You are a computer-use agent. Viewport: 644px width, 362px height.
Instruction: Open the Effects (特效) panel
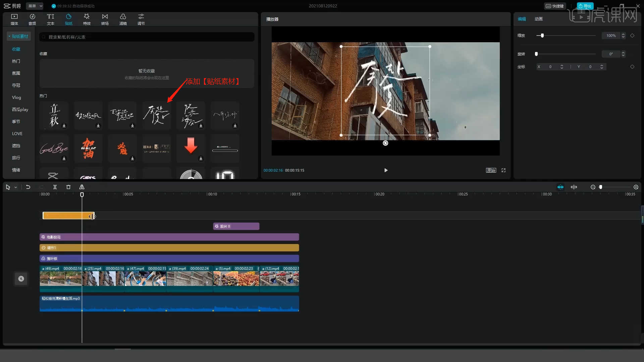tap(87, 19)
